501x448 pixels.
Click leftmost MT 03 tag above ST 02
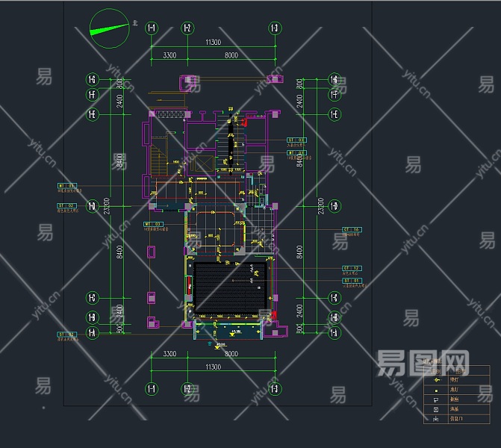67,186
